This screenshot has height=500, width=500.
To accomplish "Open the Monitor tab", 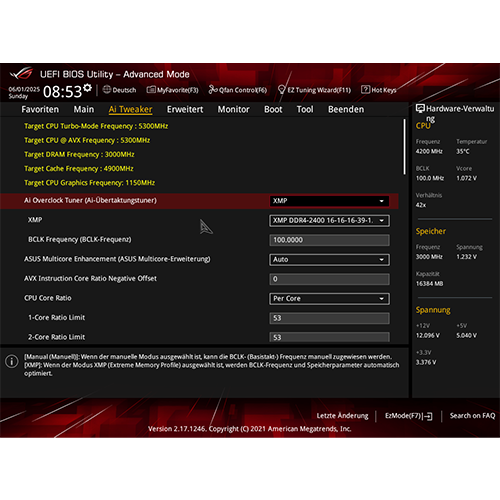I will click(233, 109).
